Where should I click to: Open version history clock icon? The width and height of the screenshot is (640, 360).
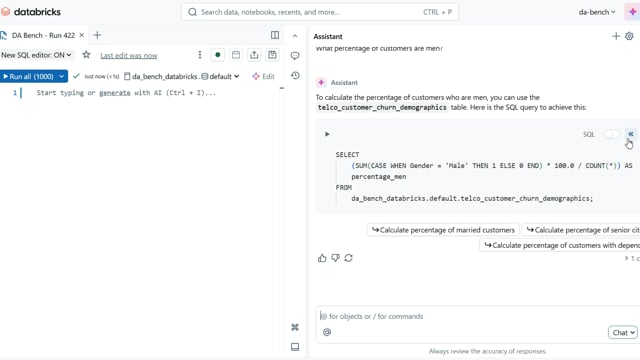295,76
